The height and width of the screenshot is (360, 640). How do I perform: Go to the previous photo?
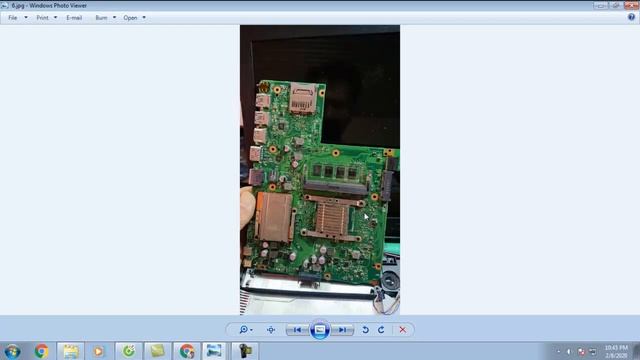[297, 330]
